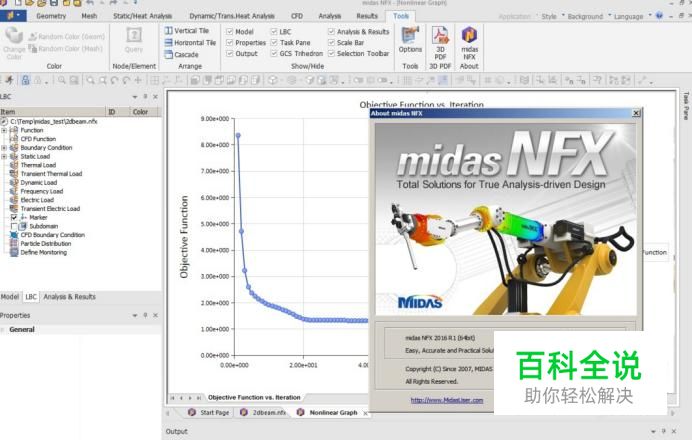Click Random Color (Mesh) icon

tap(32, 48)
